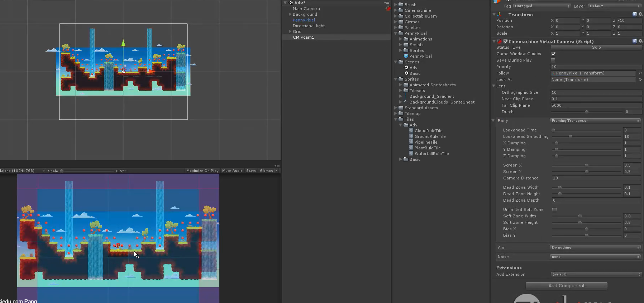Open Transform component help icon
Image resolution: width=644 pixels, height=303 pixels.
pyautogui.click(x=635, y=14)
